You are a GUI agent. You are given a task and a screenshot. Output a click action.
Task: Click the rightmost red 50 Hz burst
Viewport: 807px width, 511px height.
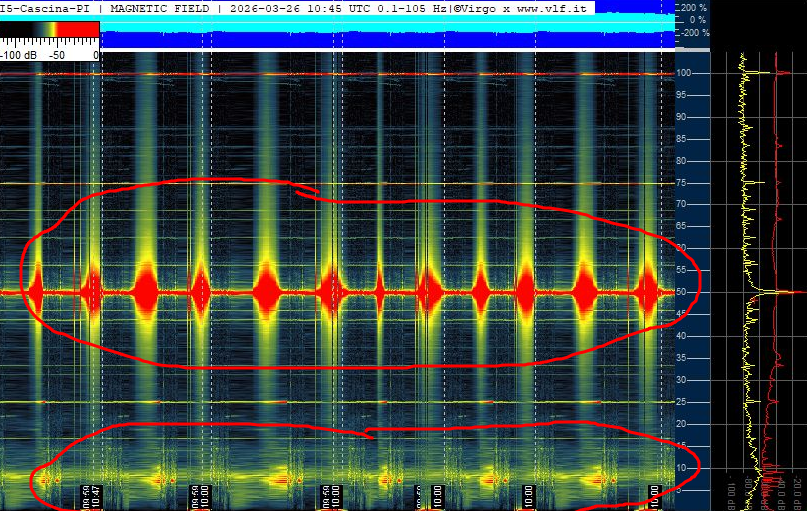point(649,293)
